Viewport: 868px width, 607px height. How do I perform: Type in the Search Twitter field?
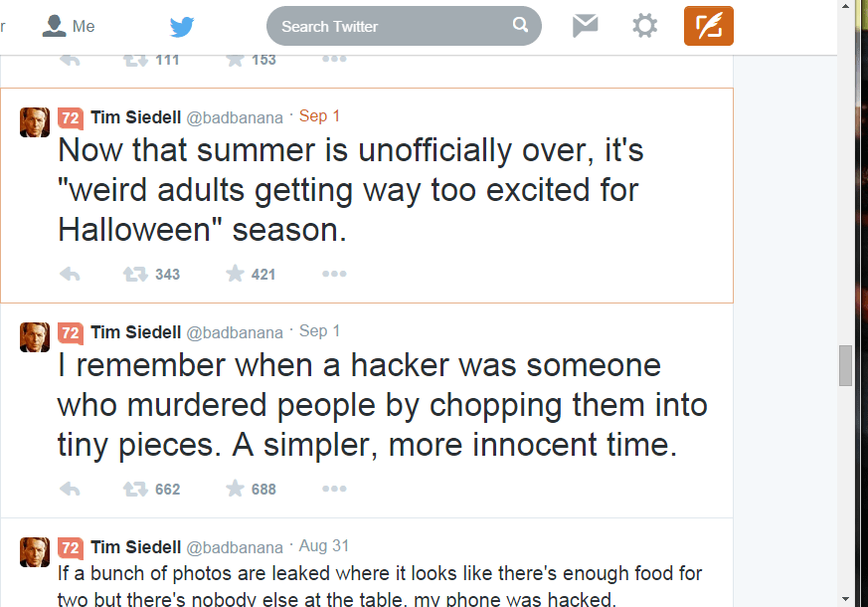[393, 27]
